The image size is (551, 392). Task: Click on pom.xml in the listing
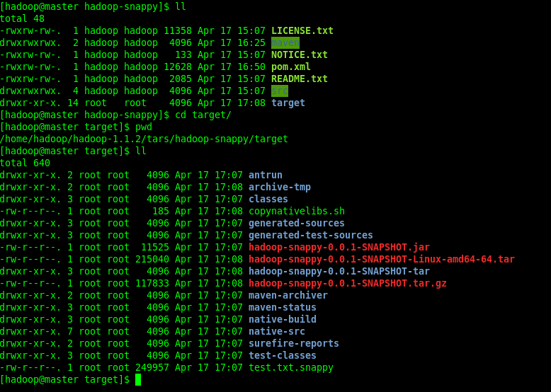coord(291,67)
